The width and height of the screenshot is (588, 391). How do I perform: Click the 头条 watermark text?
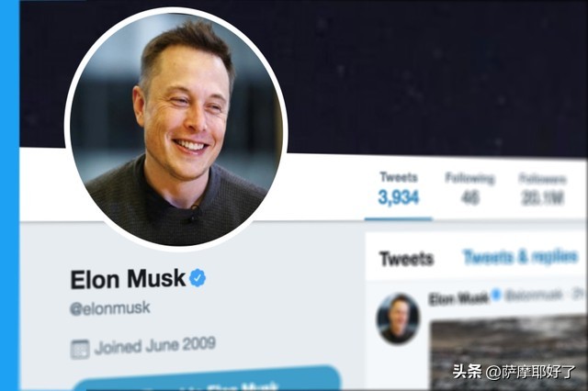[467, 372]
